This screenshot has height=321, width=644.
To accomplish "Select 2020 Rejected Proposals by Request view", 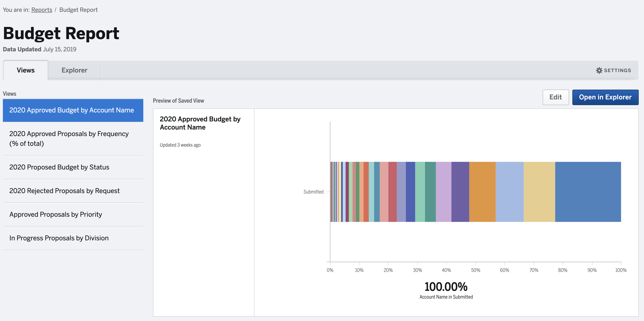I will pos(64,191).
